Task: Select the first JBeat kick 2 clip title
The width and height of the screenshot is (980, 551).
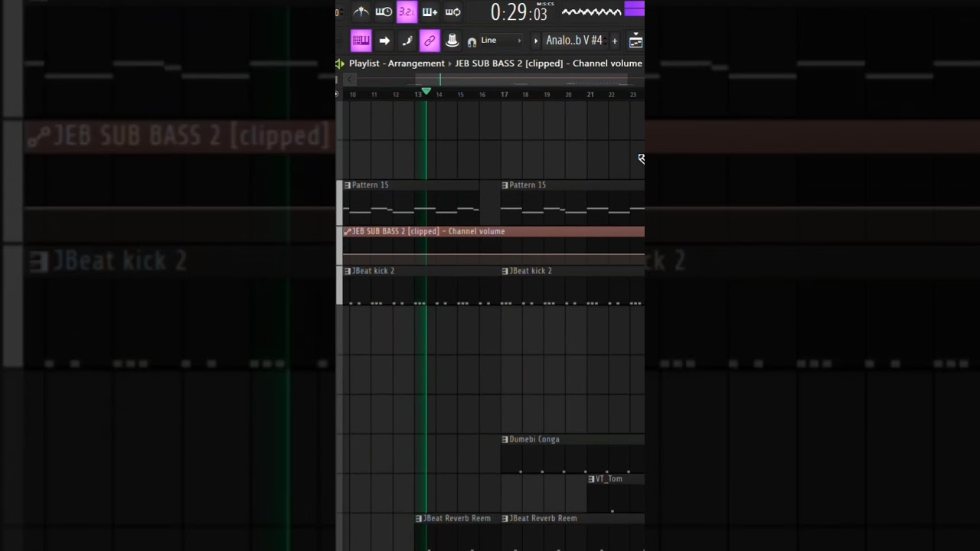Action: click(374, 271)
